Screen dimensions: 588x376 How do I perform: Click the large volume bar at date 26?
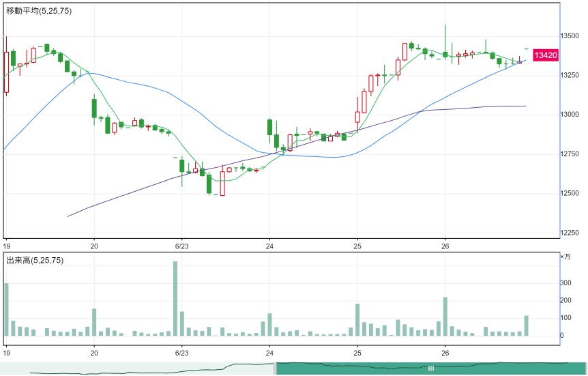pyautogui.click(x=445, y=317)
